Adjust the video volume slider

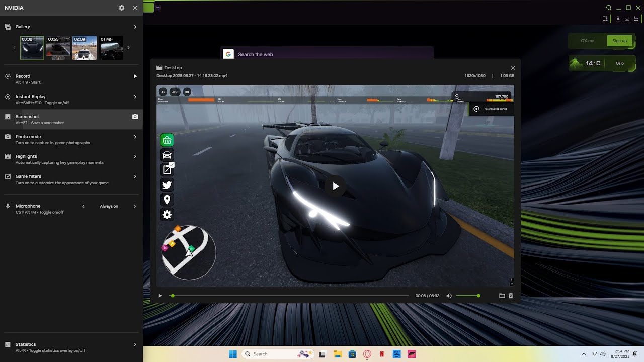467,296
